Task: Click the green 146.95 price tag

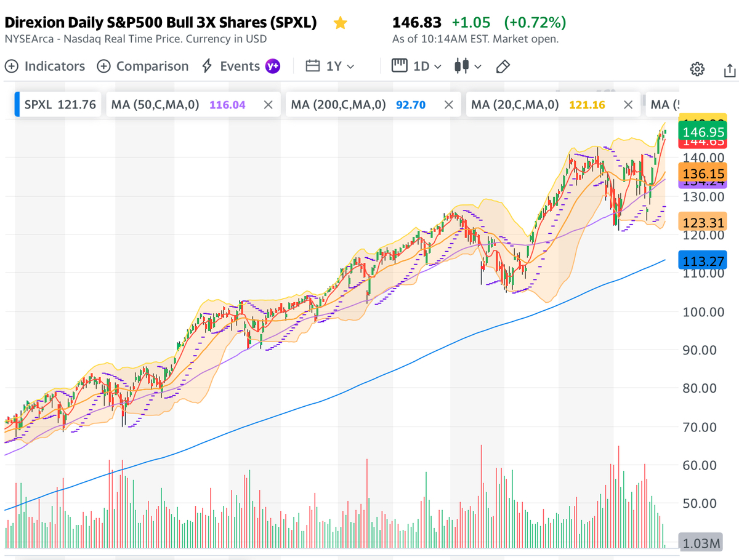Action: pyautogui.click(x=702, y=132)
